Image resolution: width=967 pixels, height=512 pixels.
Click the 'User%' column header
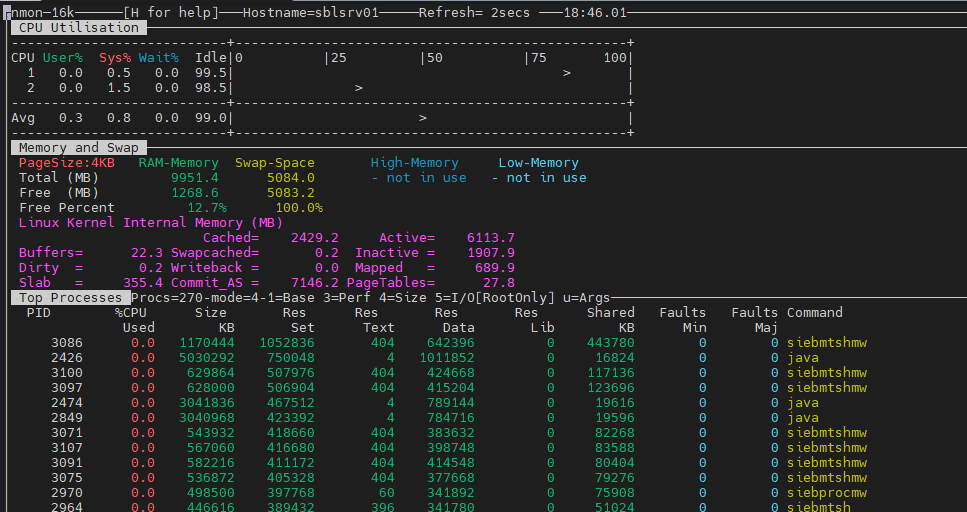[x=63, y=58]
